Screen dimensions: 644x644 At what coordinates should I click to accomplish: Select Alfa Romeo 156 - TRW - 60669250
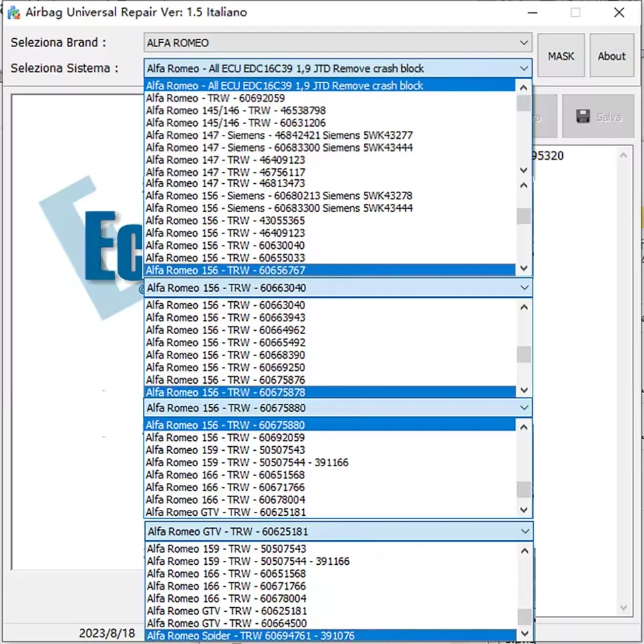(x=330, y=367)
